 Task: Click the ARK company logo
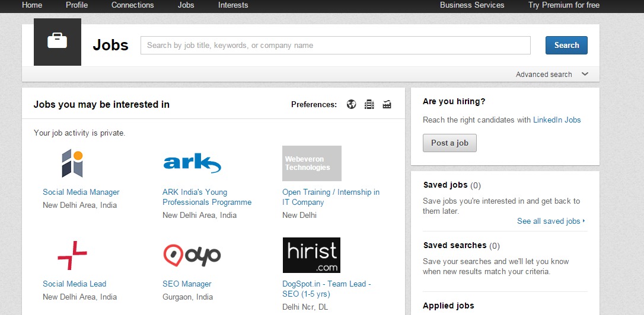(x=192, y=163)
